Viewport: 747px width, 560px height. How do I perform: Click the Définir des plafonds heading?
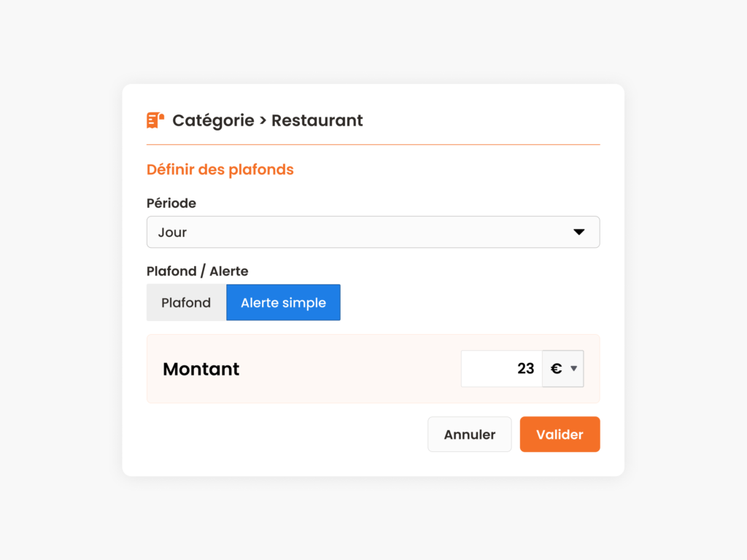[220, 169]
